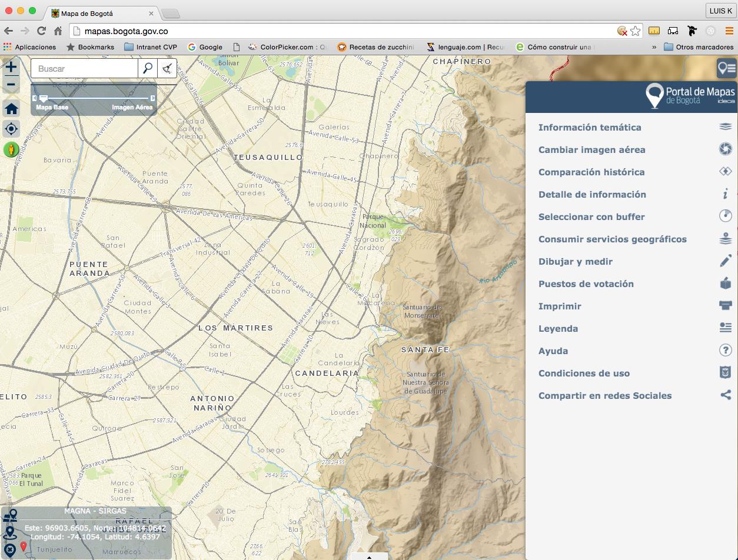Click the Imprimir printer icon
The width and height of the screenshot is (738, 560).
[x=726, y=305]
